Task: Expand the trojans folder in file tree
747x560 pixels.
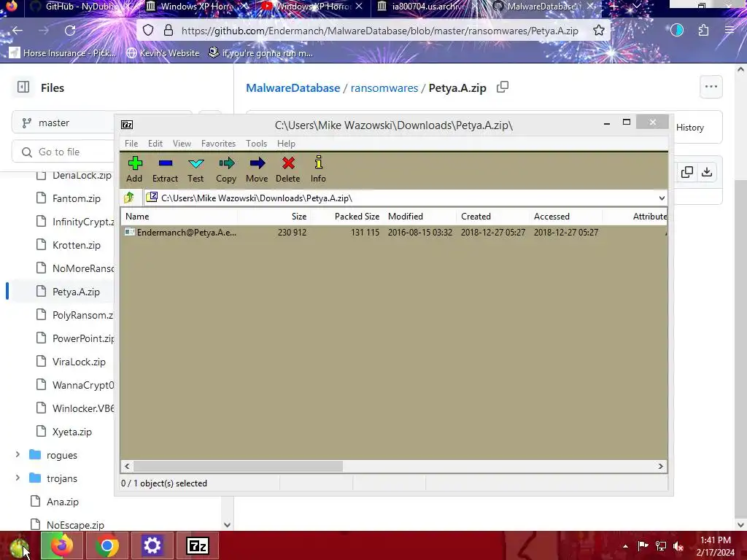Action: pos(18,478)
